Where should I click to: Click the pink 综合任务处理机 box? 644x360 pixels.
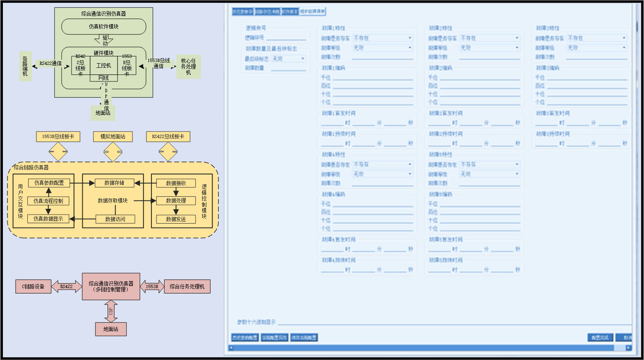pos(187,286)
